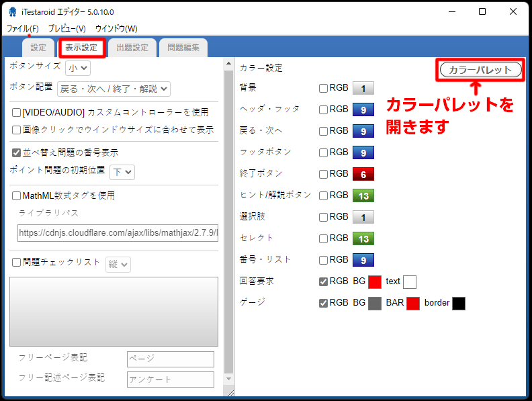Switch to the 表示設定 tab

[x=81, y=48]
